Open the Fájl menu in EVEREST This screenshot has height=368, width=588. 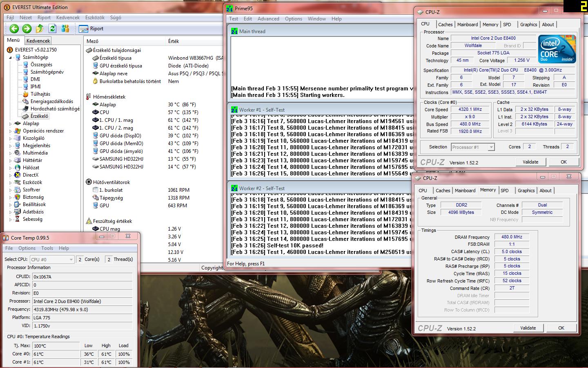point(10,18)
